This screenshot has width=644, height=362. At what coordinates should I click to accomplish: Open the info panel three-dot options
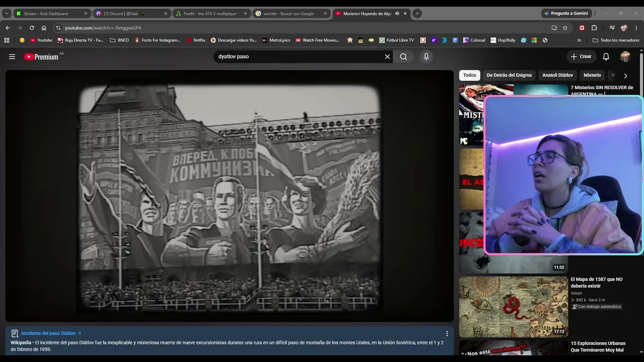click(x=447, y=333)
